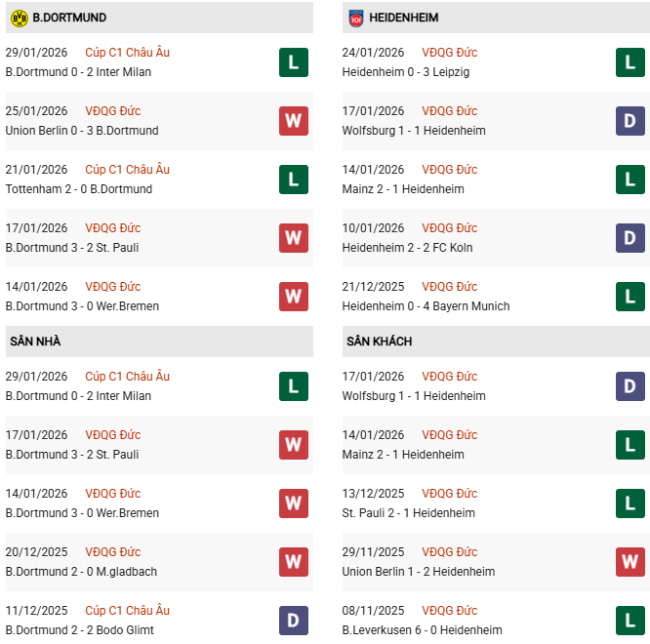Click D badge for B.Dortmund 2-2 Bodo Glimt
Screen dimensions: 650x644
click(x=294, y=621)
